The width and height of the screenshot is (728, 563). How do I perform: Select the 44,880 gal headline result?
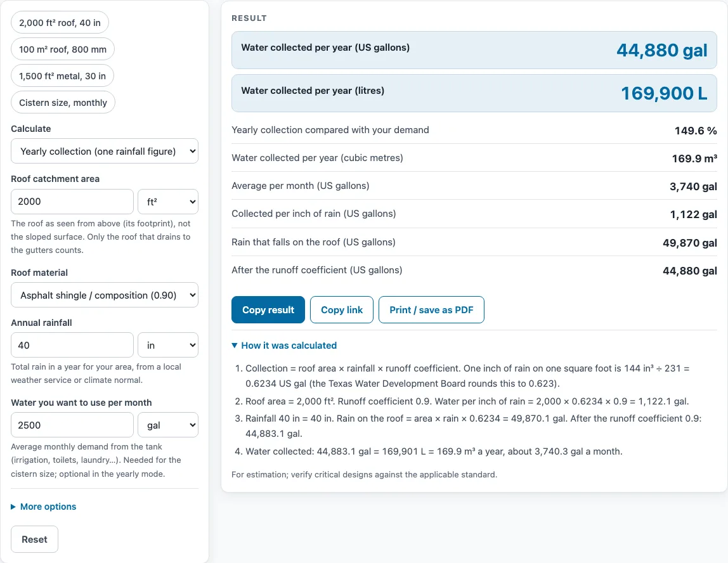tap(661, 50)
